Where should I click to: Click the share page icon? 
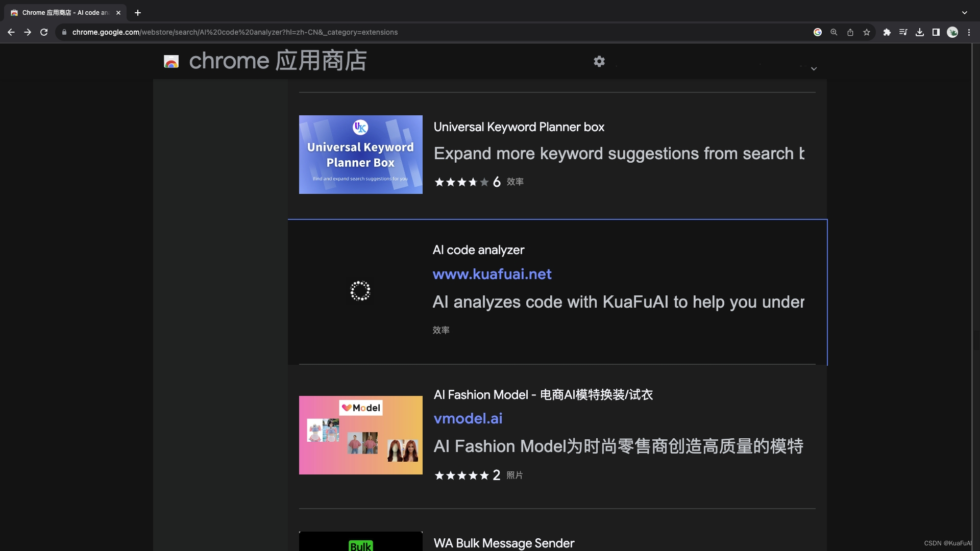850,32
